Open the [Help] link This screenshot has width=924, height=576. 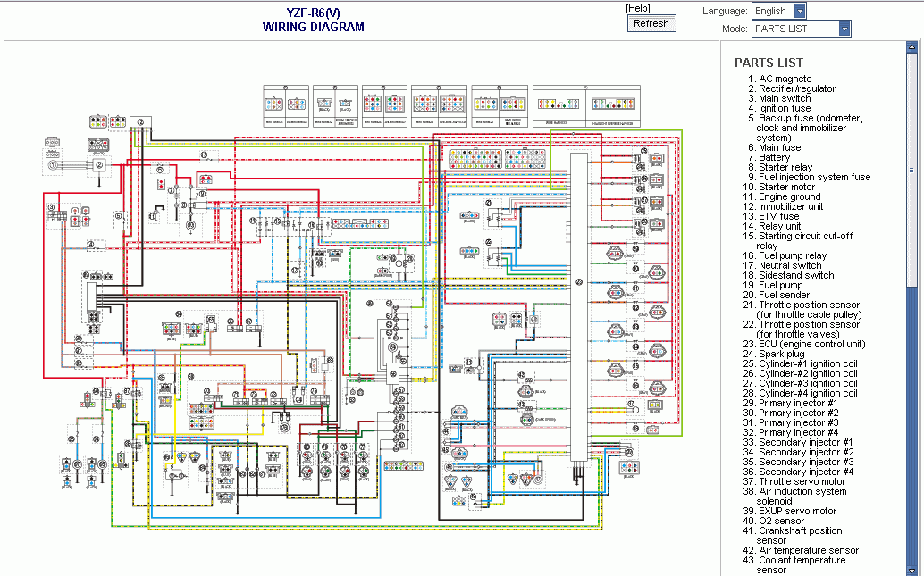click(638, 8)
